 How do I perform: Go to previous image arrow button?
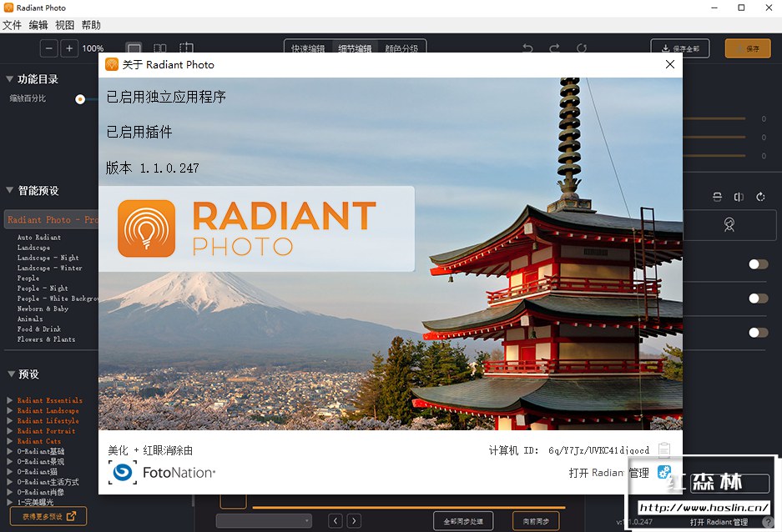336,521
